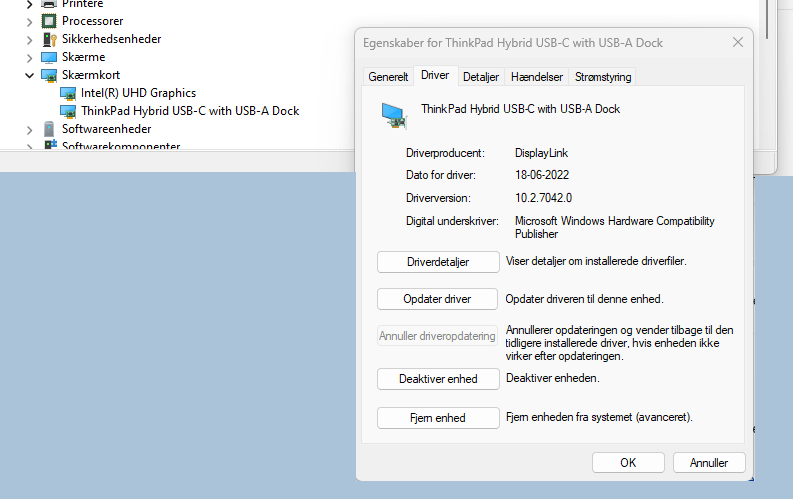Image resolution: width=793 pixels, height=499 pixels.
Task: Expand the Softwareenheder category
Action: coord(29,130)
